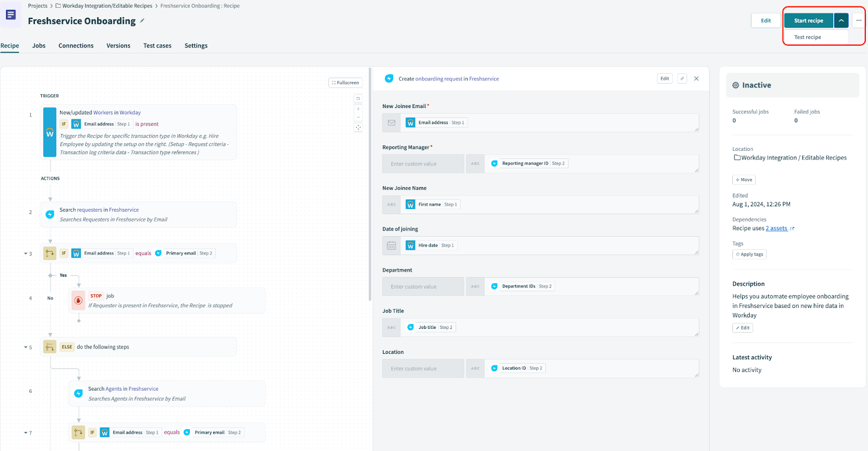Click the header Edit button
868x451 pixels.
[765, 21]
